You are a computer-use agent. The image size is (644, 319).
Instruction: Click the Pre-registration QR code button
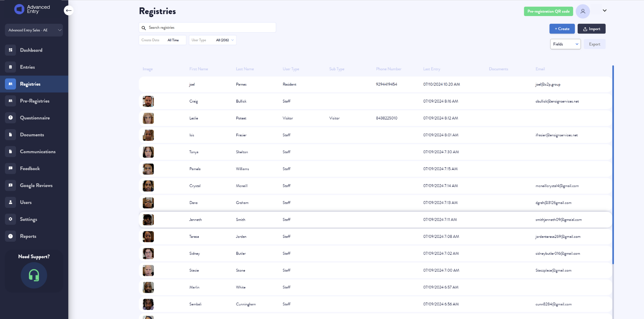click(x=548, y=11)
